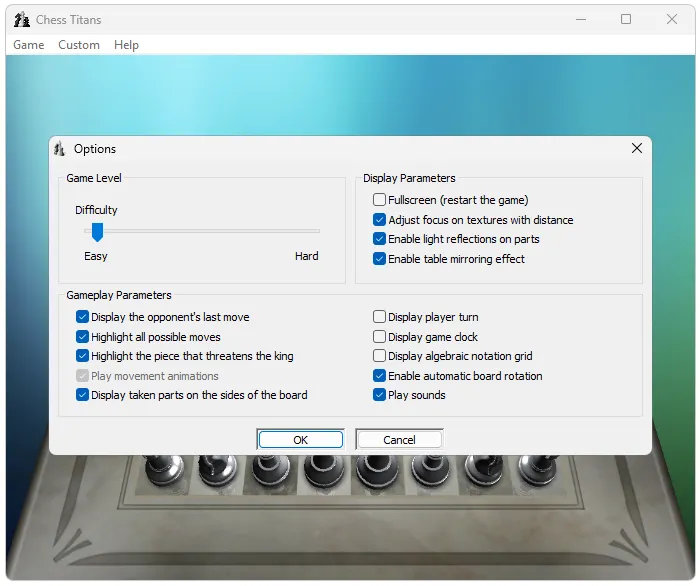Enable Display player turn checkbox
The height and width of the screenshot is (586, 700).
click(x=379, y=317)
